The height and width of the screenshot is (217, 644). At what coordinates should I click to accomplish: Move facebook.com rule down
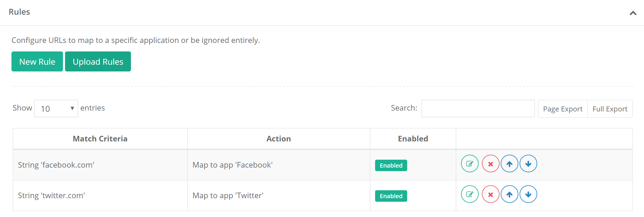(528, 164)
